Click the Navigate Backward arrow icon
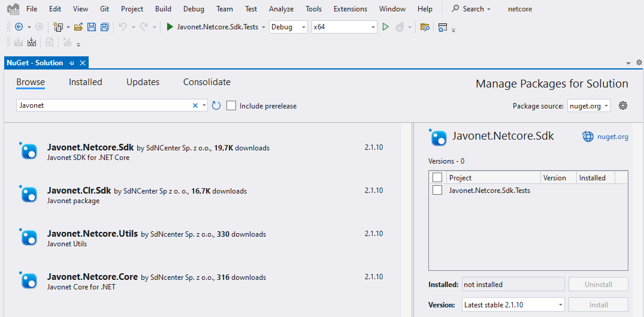Image resolution: width=644 pixels, height=317 pixels. [x=19, y=27]
